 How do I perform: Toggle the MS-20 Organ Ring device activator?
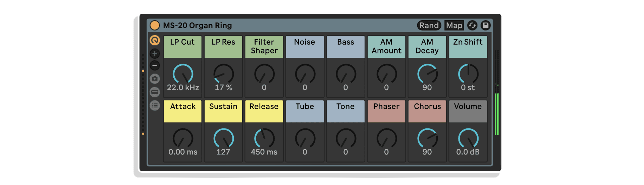tap(155, 25)
